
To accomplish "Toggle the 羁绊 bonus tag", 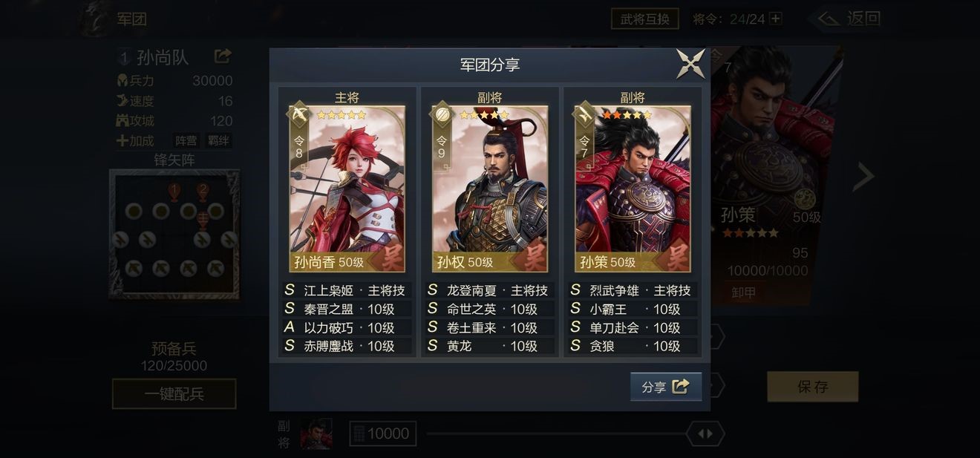I will (x=219, y=140).
